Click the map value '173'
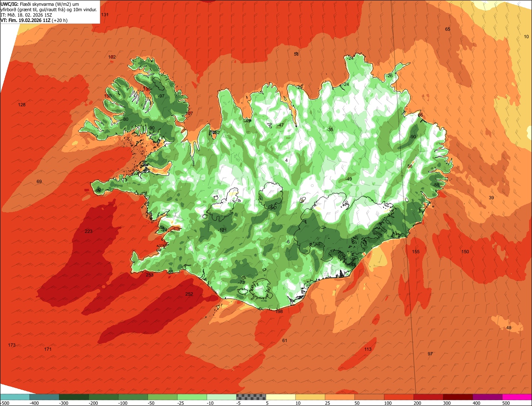 pyautogui.click(x=12, y=345)
